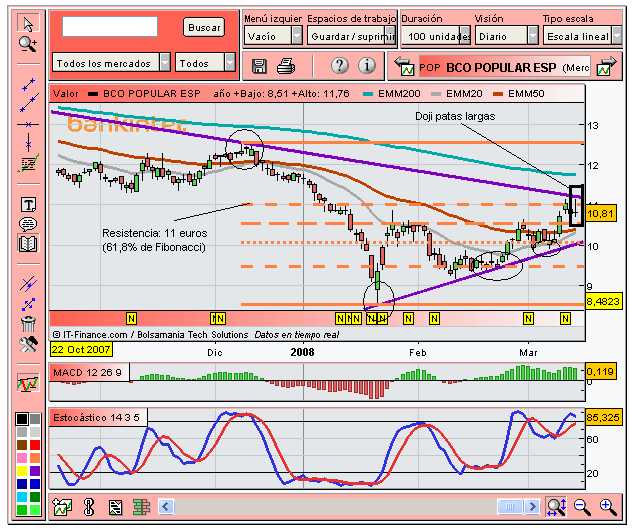632x530 pixels.
Task: Pick the yellow color swatch
Action: (x=22, y=470)
